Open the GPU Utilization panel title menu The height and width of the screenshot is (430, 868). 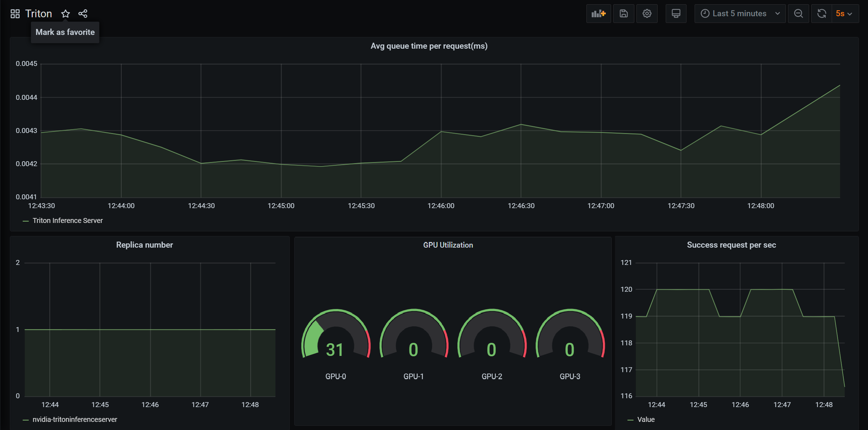click(x=448, y=245)
